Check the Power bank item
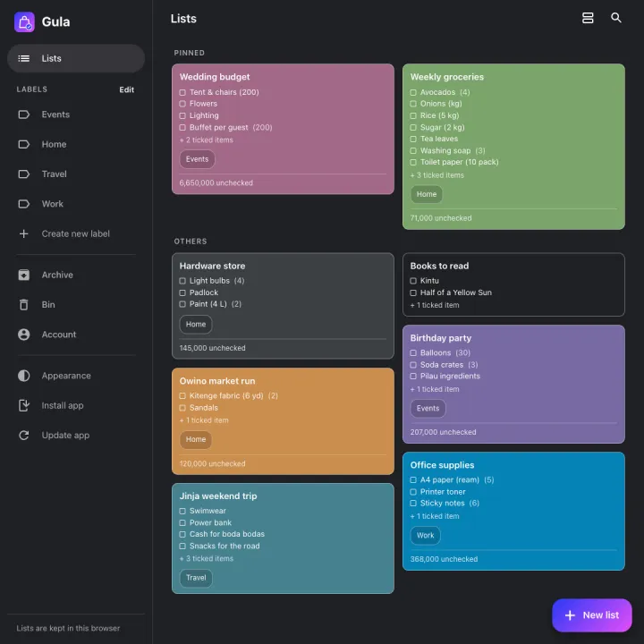The image size is (644, 644). (x=182, y=523)
